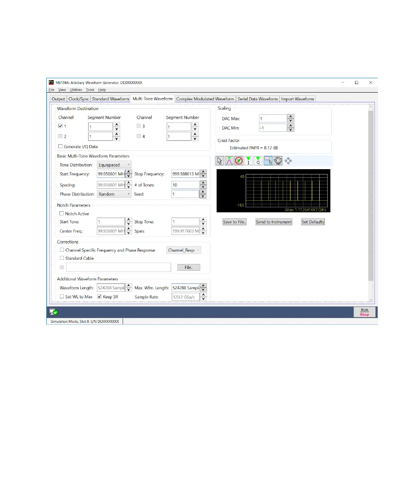Enable the Notch Active checkbox
420x504 pixels.
[x=61, y=213]
